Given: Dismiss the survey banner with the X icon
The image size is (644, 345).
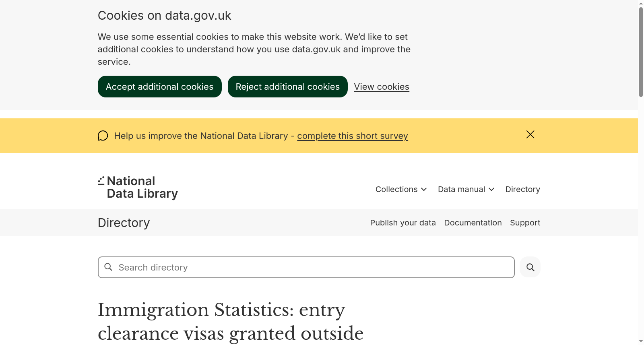Looking at the screenshot, I should coord(530,134).
